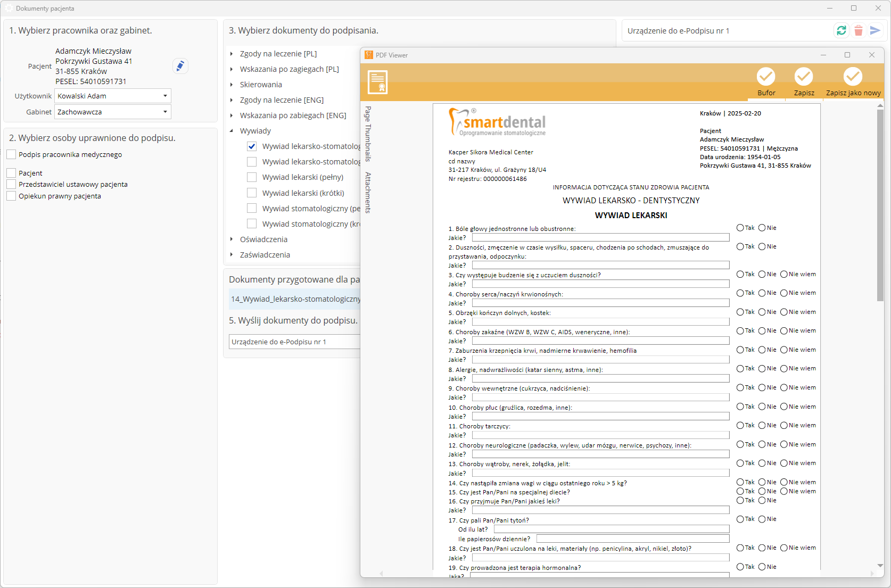Image resolution: width=891 pixels, height=588 pixels.
Task: Click the PDF scrollbar up arrow
Action: (x=880, y=106)
